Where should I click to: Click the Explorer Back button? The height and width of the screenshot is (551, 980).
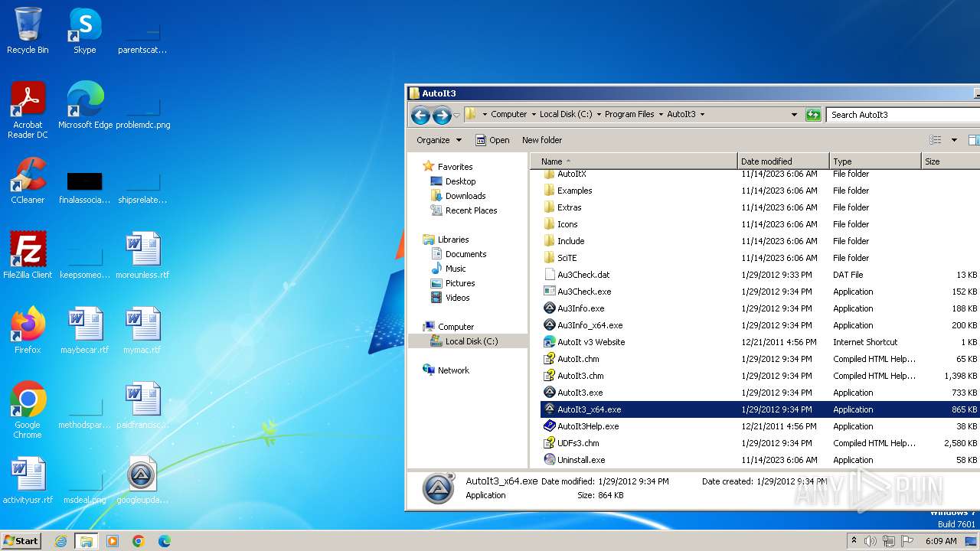pos(420,115)
